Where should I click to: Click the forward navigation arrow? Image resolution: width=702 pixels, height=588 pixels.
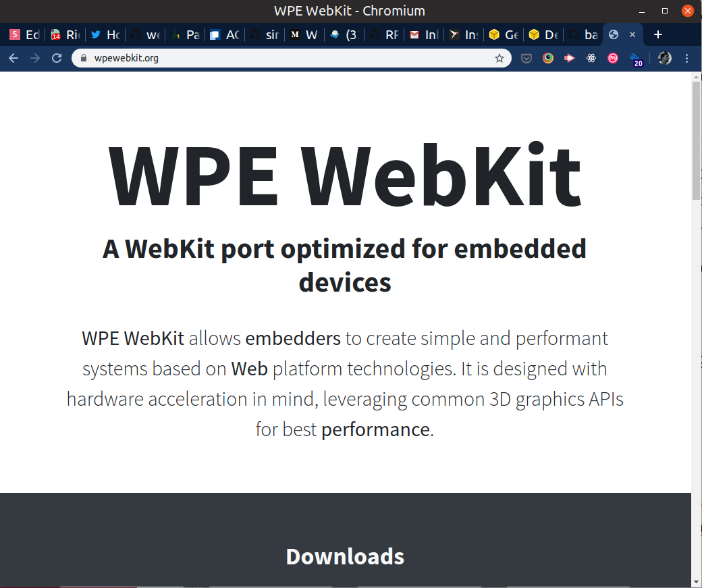point(35,58)
